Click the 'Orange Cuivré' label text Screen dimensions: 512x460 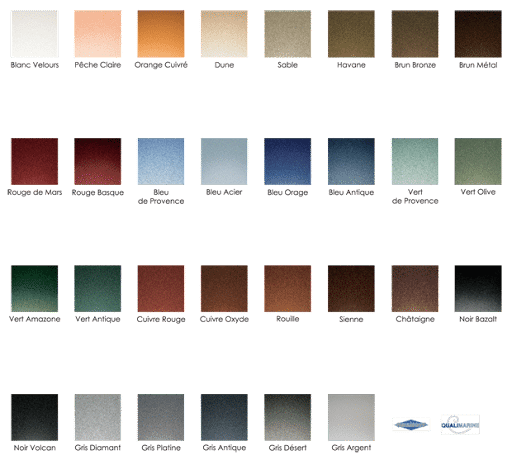click(x=161, y=65)
